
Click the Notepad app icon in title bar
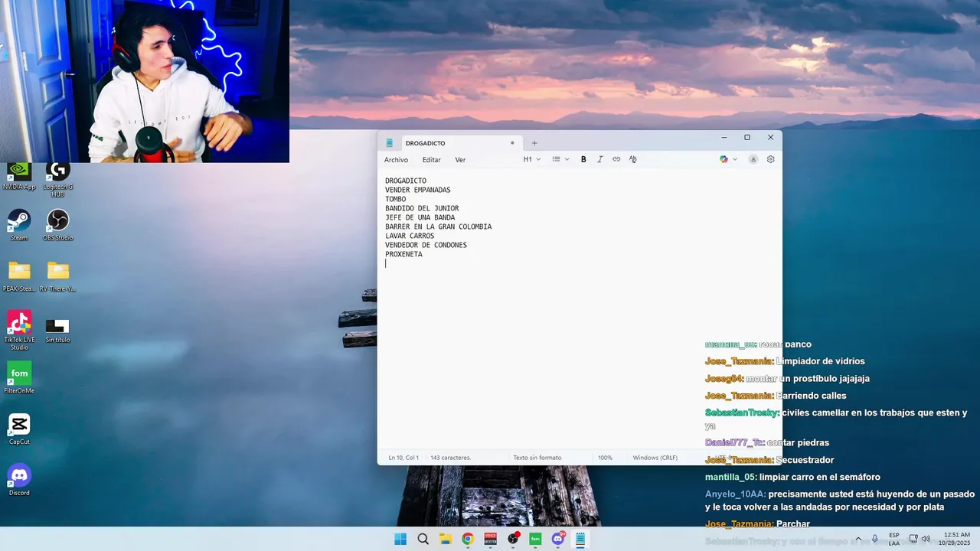pyautogui.click(x=389, y=143)
